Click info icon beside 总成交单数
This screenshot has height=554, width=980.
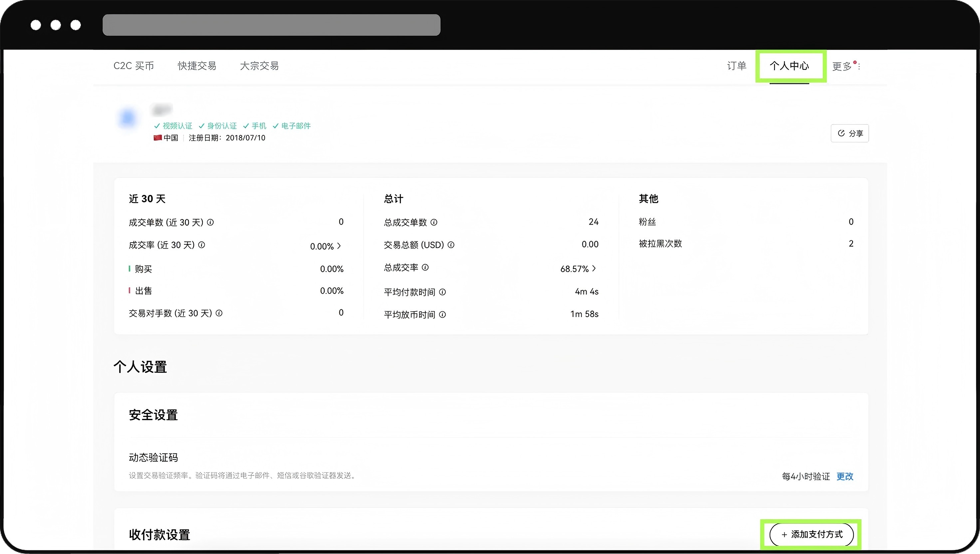coord(434,222)
